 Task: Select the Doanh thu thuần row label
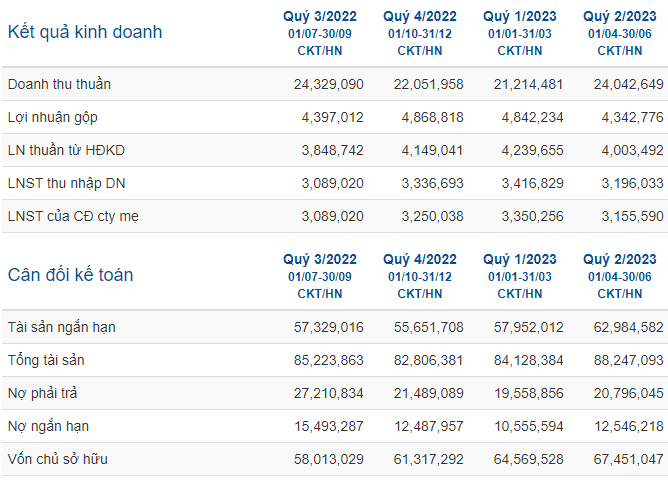coord(59,84)
